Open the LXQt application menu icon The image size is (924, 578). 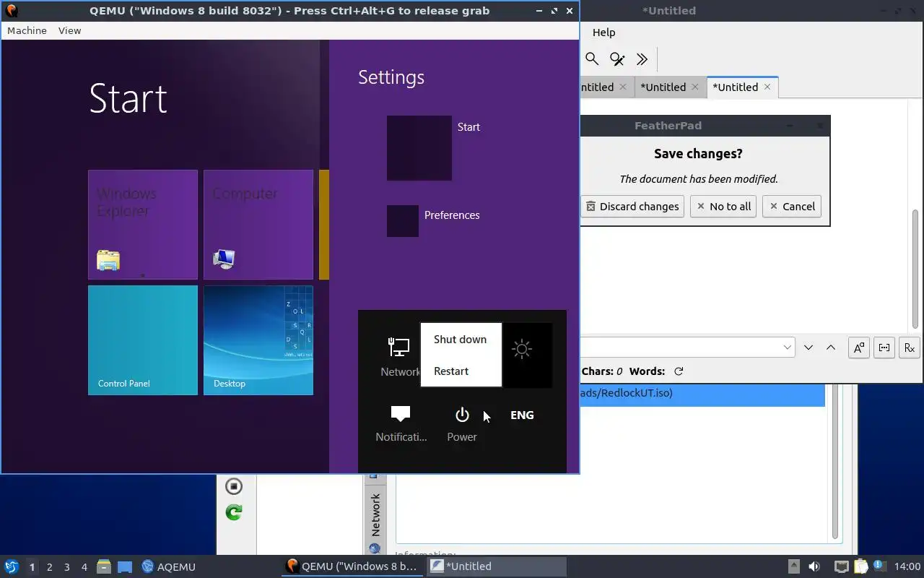pos(12,566)
